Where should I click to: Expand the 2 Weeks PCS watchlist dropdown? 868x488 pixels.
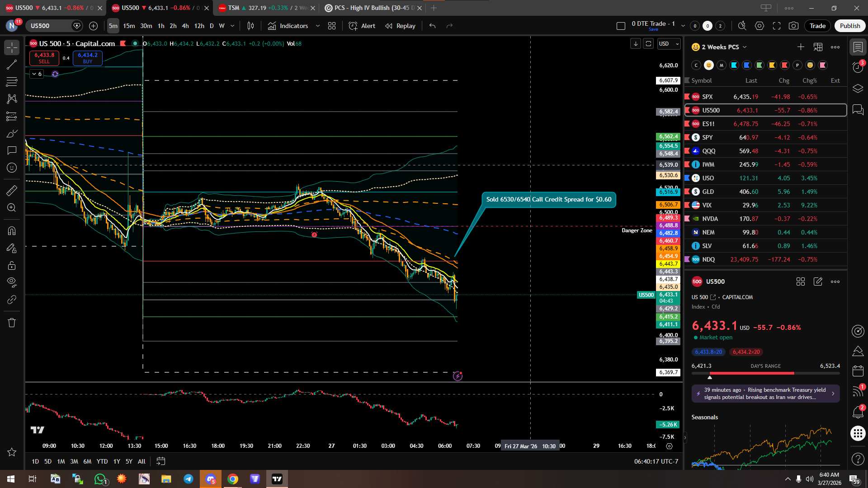pyautogui.click(x=745, y=47)
